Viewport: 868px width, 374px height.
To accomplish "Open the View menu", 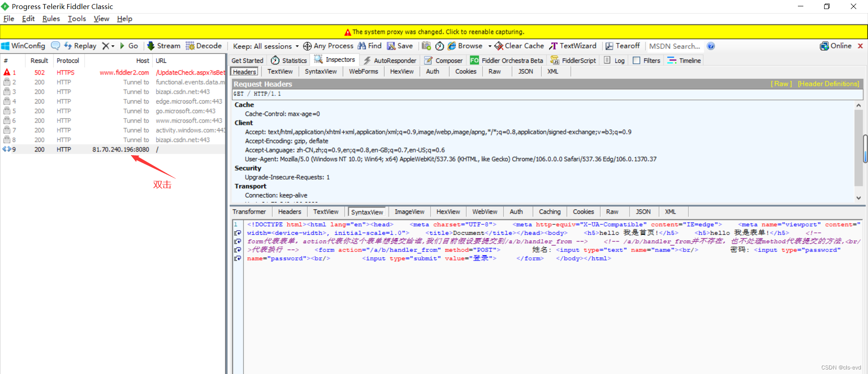I will coord(101,19).
